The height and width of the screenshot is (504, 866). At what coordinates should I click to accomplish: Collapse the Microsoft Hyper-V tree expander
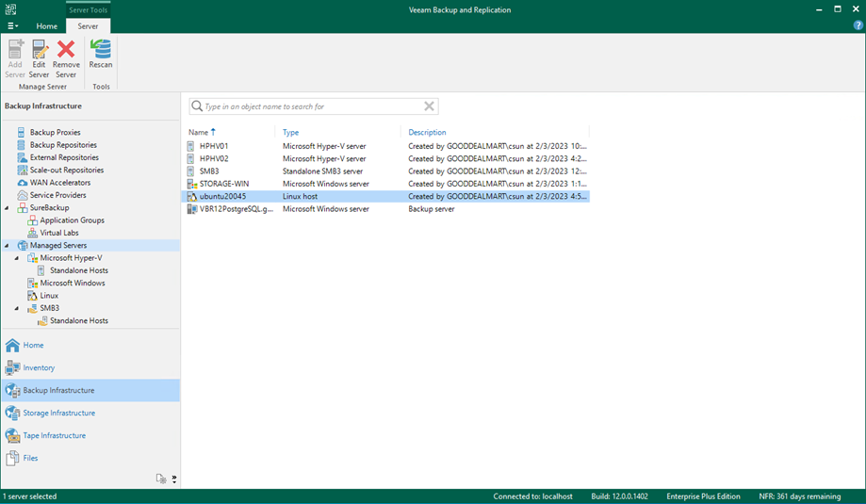[x=17, y=258]
